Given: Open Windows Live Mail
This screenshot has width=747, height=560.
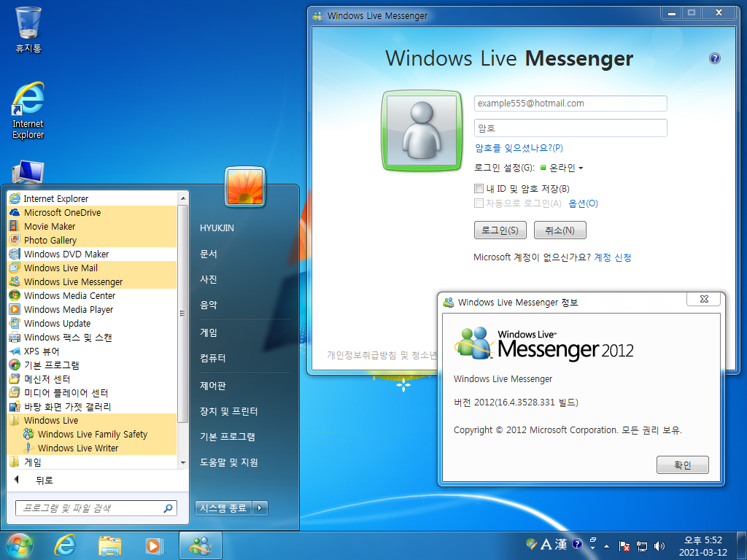Looking at the screenshot, I should click(93, 268).
